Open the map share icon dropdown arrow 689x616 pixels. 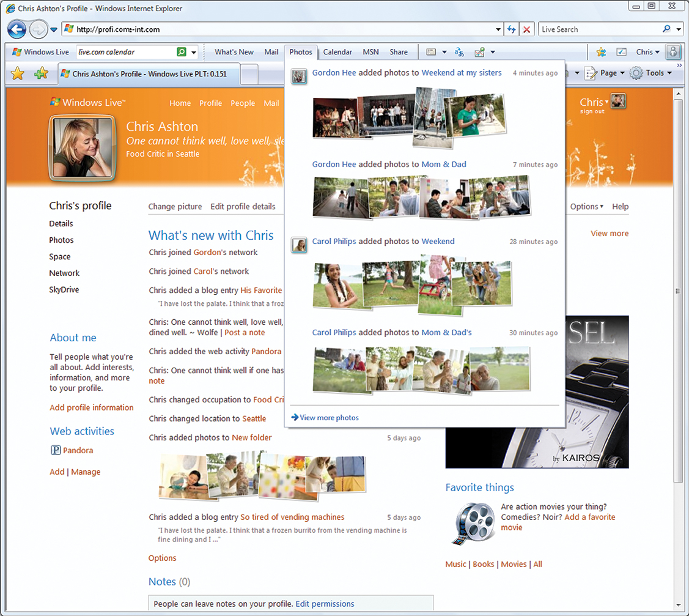[x=493, y=53]
